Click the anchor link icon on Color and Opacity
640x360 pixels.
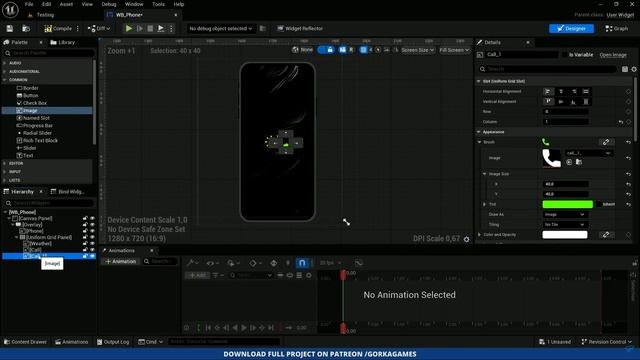[606, 235]
